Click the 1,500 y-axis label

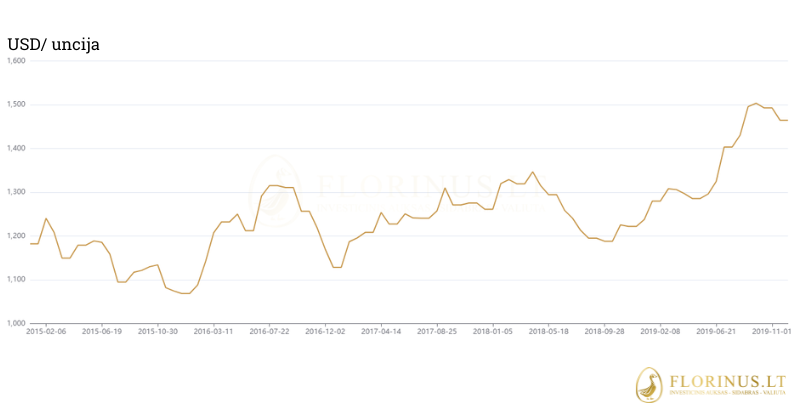pos(15,105)
